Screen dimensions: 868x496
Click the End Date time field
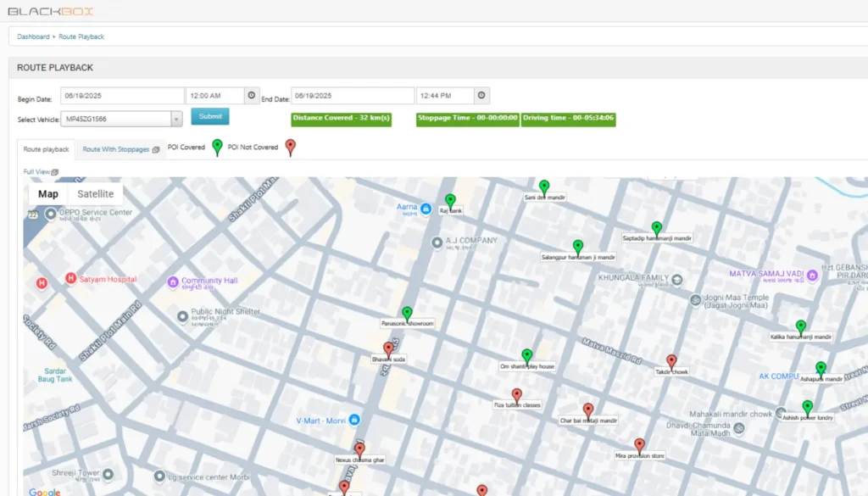click(444, 96)
